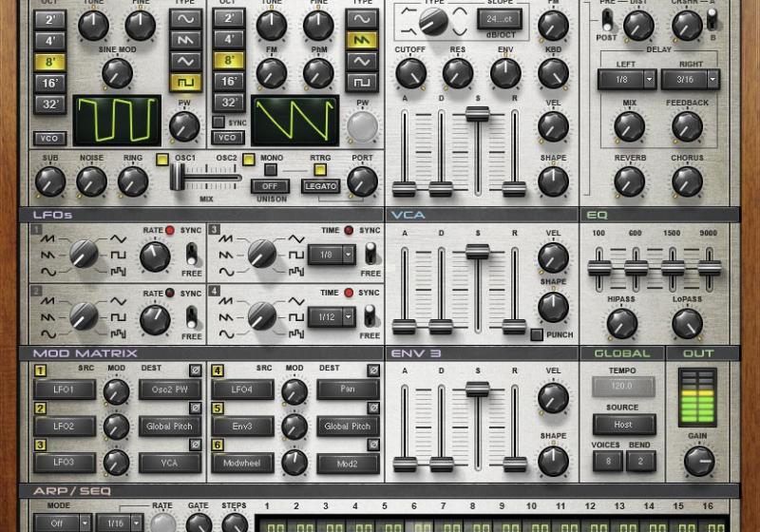Image resolution: width=760 pixels, height=532 pixels.
Task: Set oscillator 1 octave to 16'
Action: pos(49,82)
